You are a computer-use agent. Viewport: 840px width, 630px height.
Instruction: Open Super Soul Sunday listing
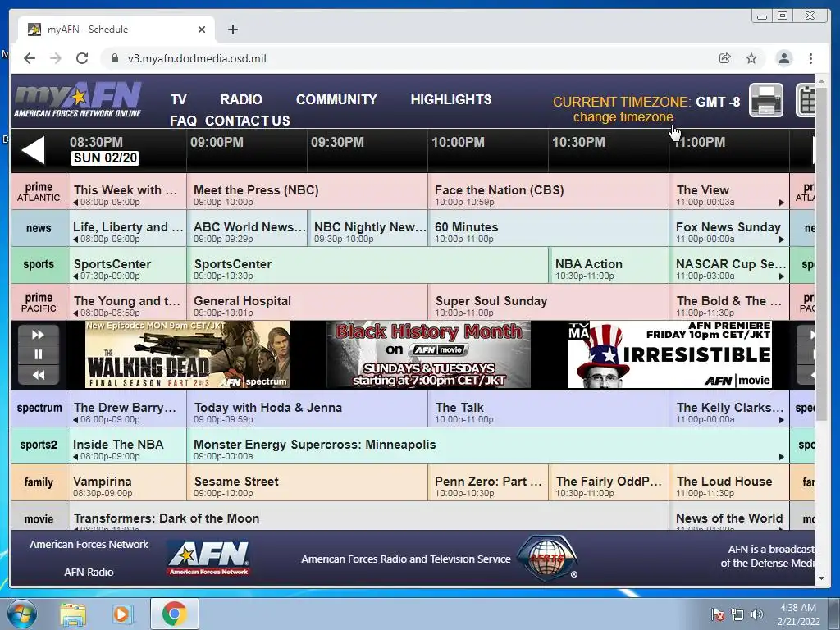point(549,302)
